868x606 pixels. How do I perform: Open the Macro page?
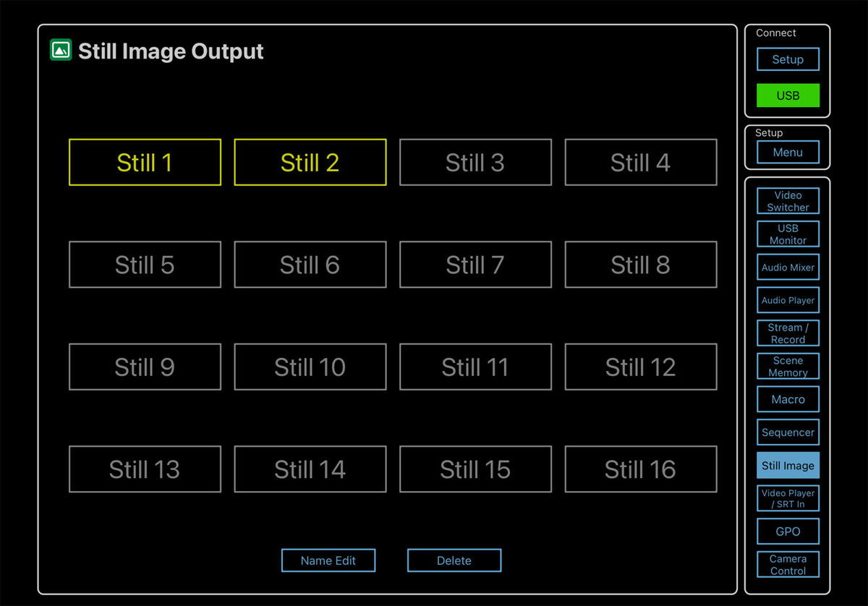(x=788, y=399)
